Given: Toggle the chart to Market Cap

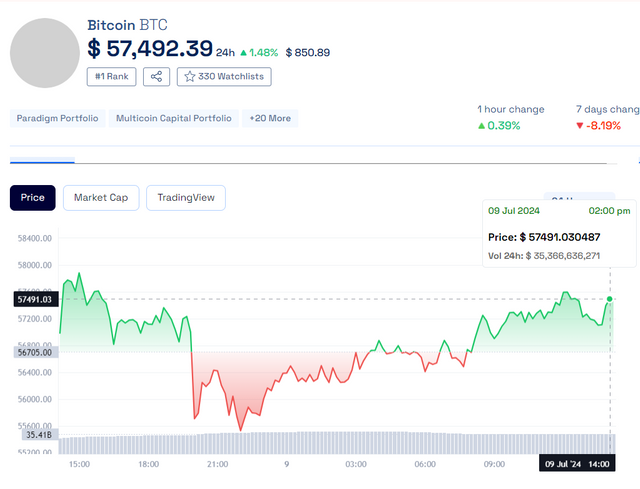Looking at the screenshot, I should 100,197.
